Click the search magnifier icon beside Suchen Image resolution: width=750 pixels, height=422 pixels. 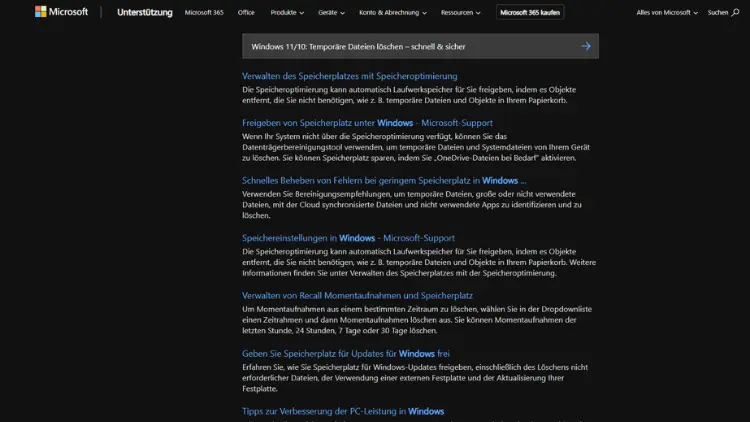point(735,12)
